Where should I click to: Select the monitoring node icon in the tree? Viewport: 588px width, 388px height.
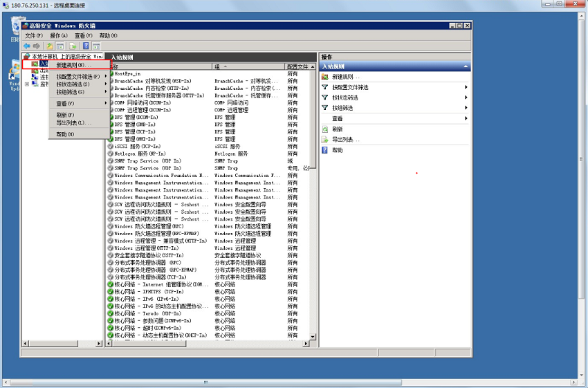[x=35, y=84]
